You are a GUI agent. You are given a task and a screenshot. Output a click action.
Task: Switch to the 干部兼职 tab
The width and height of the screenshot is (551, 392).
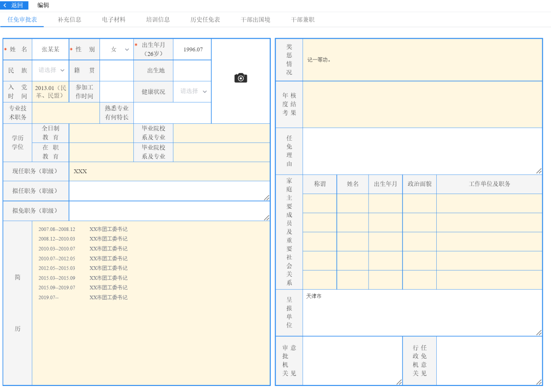point(302,20)
